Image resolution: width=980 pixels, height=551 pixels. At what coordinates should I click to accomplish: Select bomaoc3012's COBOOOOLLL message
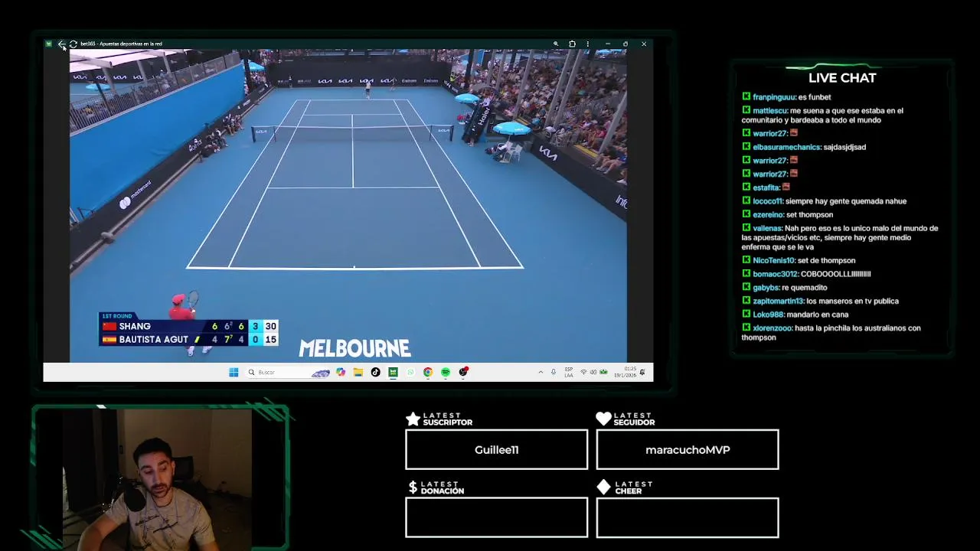pyautogui.click(x=806, y=274)
